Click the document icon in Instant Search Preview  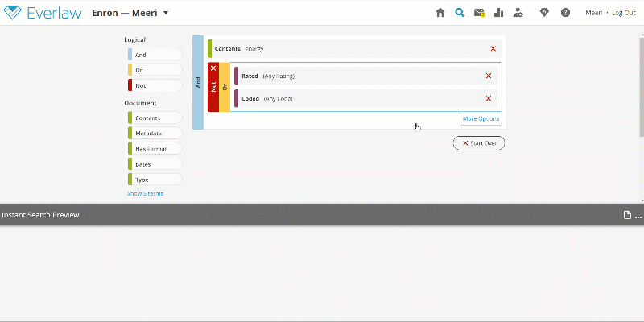pos(627,215)
